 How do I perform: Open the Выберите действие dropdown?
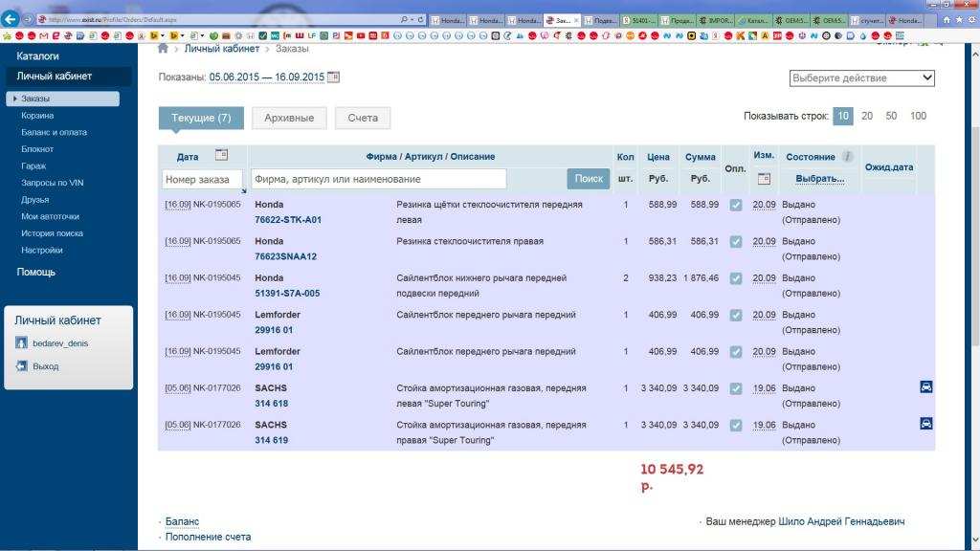861,78
